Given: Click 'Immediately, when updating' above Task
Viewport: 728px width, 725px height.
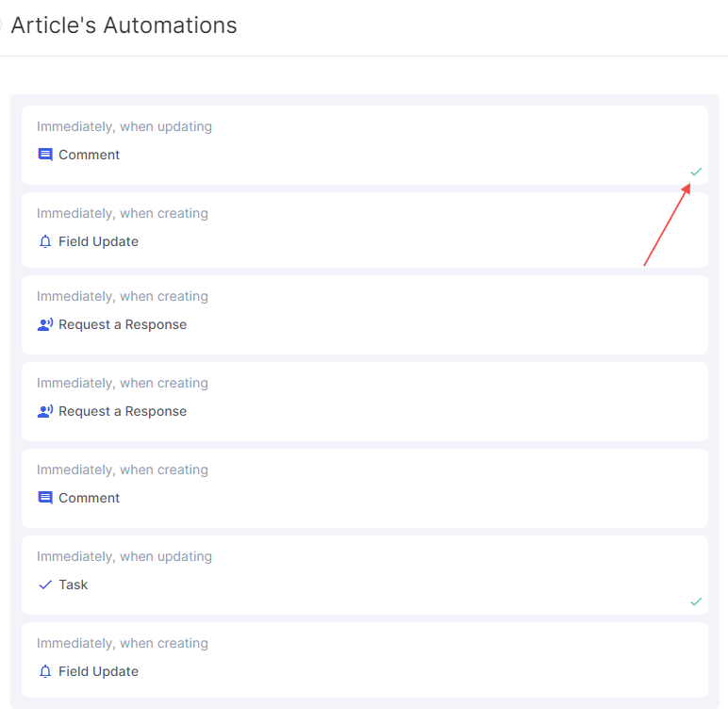Looking at the screenshot, I should 124,556.
